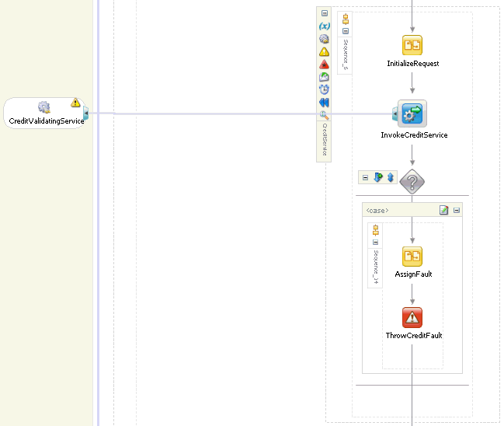This screenshot has width=504, height=426.
Task: Click the InitializeRequest label
Action: point(412,64)
